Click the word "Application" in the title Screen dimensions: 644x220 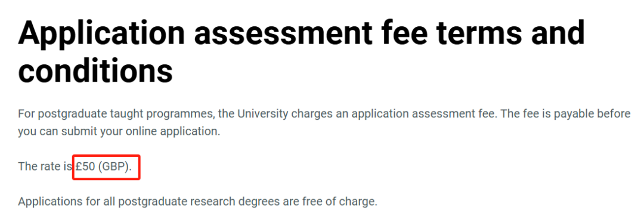[102, 33]
